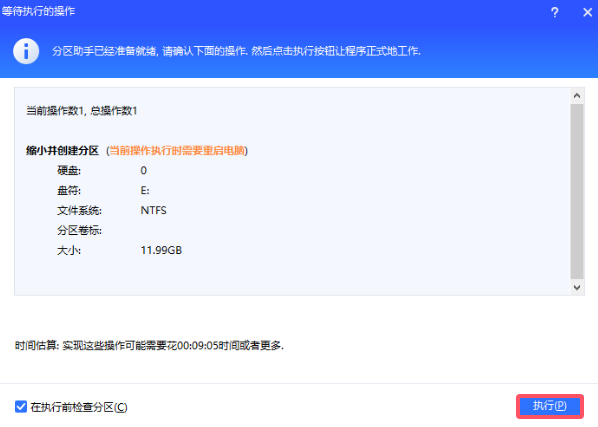Click the 分区助手已经准备就绪 banner message
Screen dimensions: 598x427
click(236, 51)
